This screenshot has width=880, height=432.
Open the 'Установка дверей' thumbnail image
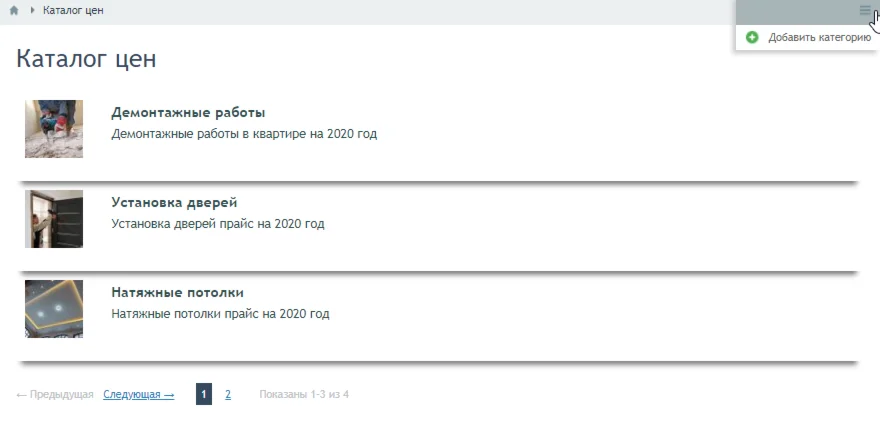[54, 219]
